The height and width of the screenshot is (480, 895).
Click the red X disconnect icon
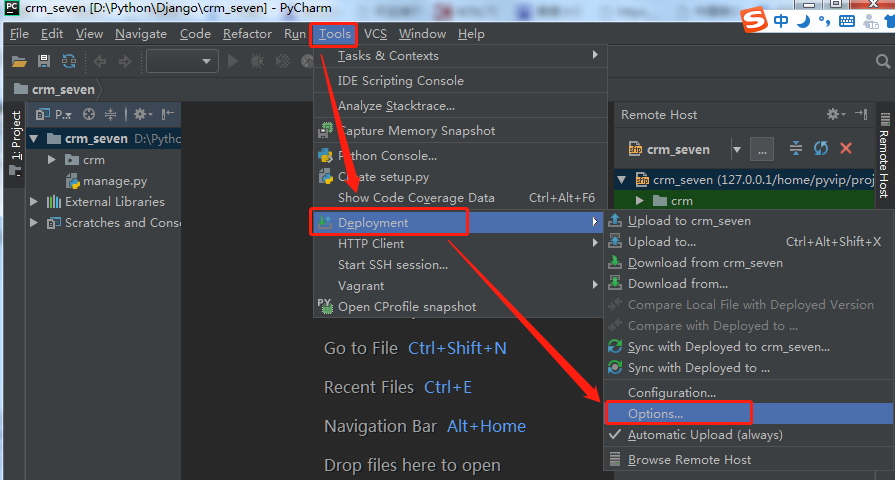pos(846,149)
